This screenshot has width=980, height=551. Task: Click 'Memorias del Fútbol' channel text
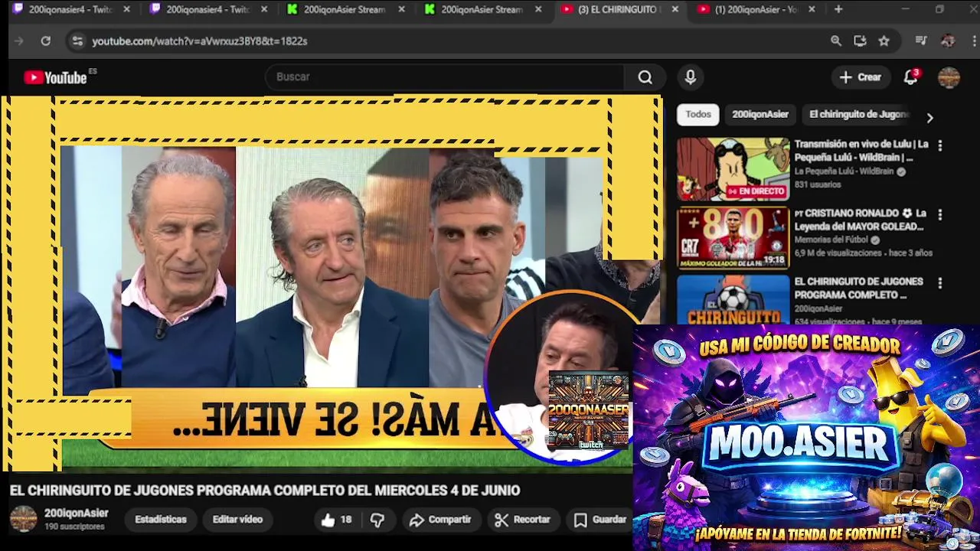click(831, 240)
